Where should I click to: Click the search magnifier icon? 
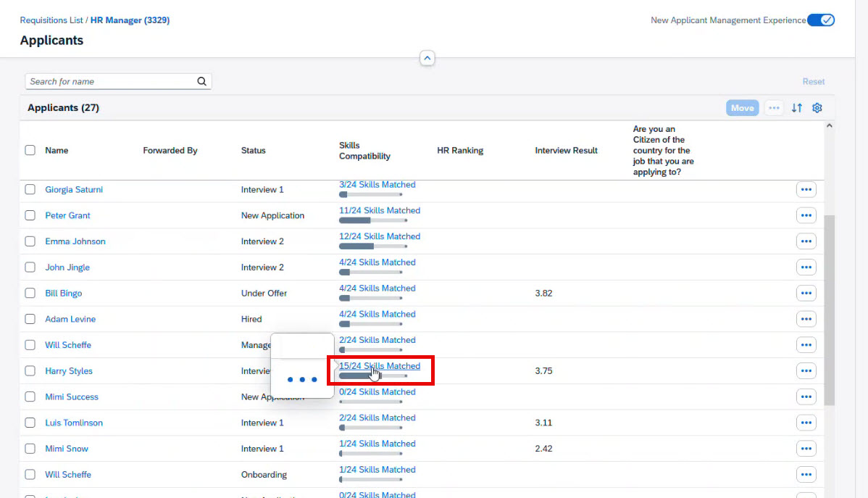201,82
